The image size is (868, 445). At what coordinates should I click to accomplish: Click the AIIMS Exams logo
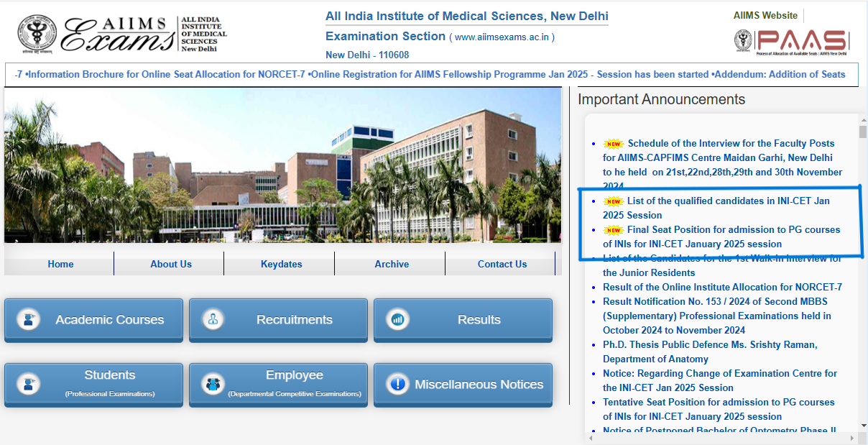click(x=115, y=32)
